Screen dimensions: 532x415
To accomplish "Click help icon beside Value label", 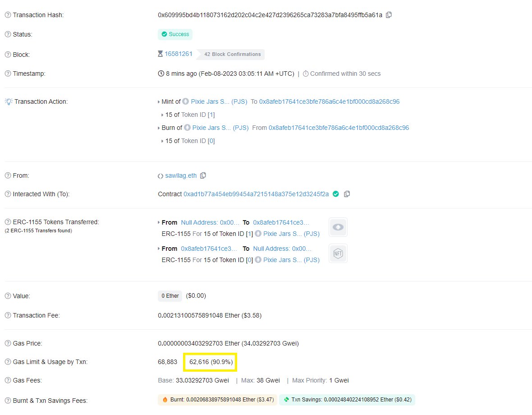I will tap(8, 296).
